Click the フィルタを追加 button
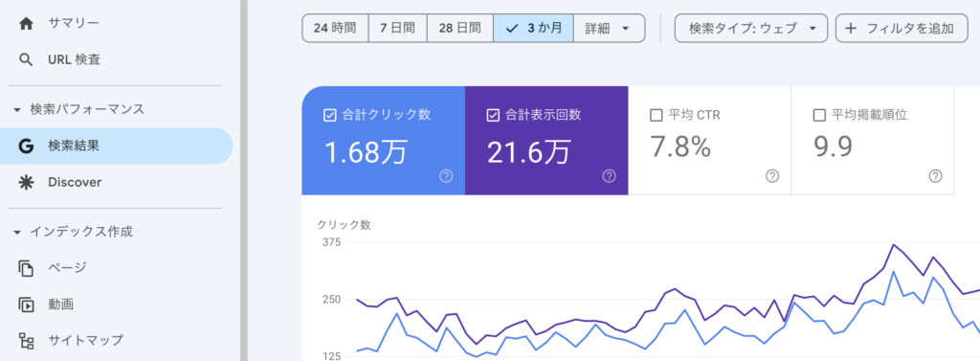This screenshot has width=980, height=361. [902, 28]
